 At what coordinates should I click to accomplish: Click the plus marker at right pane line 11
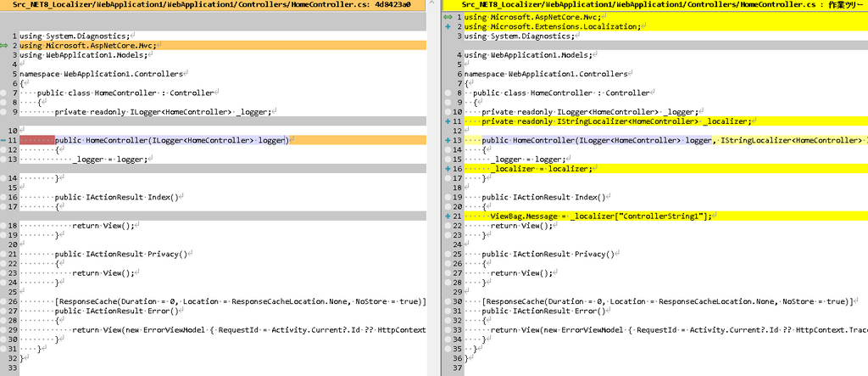coord(448,121)
